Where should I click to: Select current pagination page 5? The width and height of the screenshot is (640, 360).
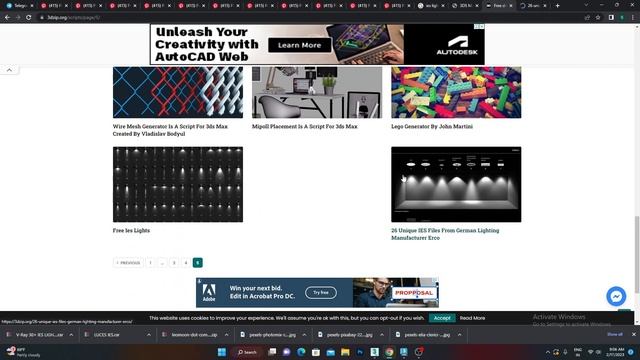click(198, 263)
